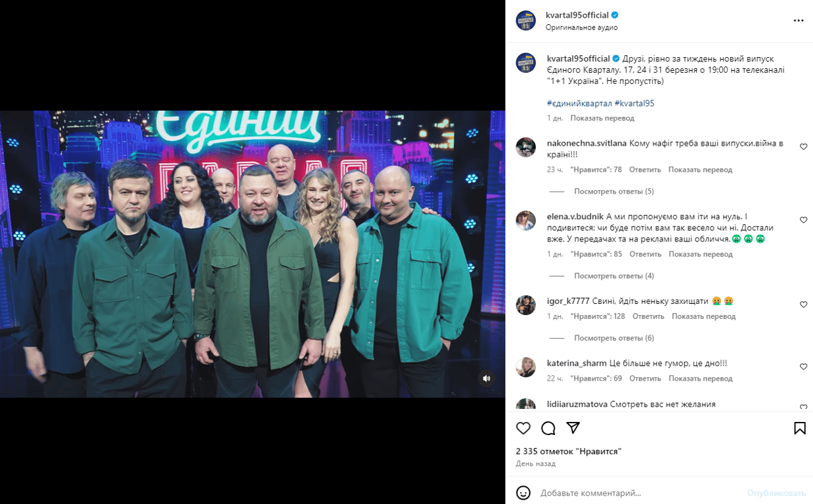Like the post with the heart icon
The width and height of the screenshot is (813, 504).
click(523, 428)
